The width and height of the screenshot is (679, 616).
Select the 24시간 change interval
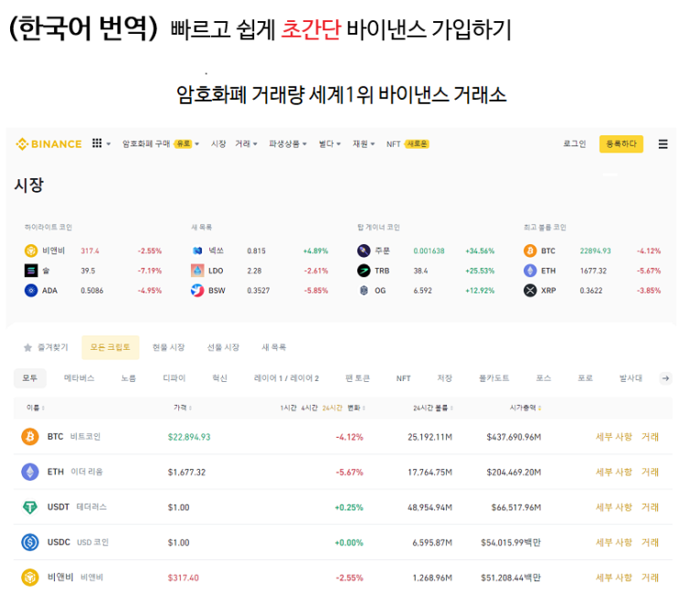(x=332, y=408)
